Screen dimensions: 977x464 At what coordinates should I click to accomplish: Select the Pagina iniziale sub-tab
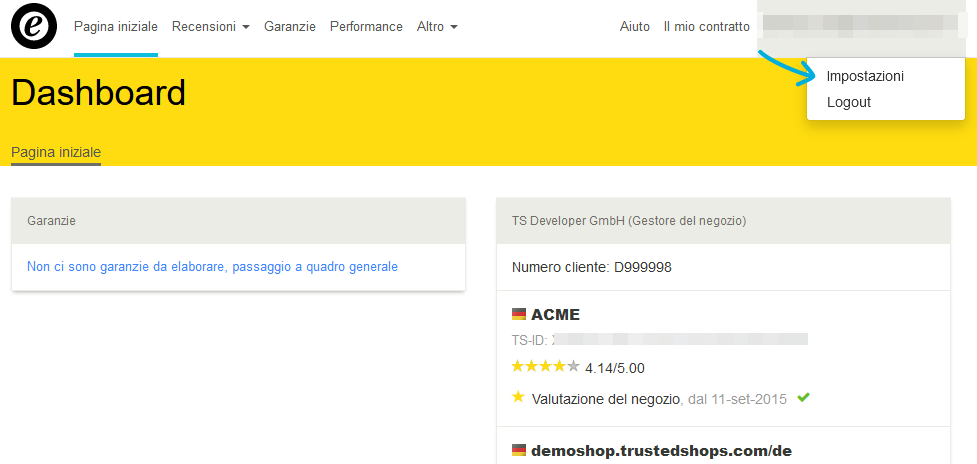point(56,153)
